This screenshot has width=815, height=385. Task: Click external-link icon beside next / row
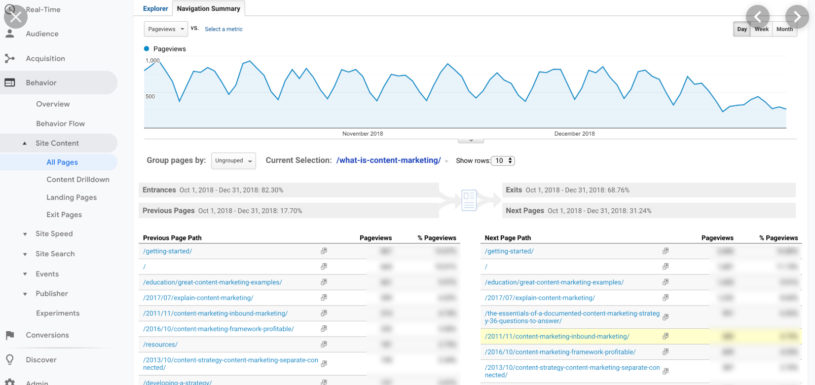click(665, 267)
